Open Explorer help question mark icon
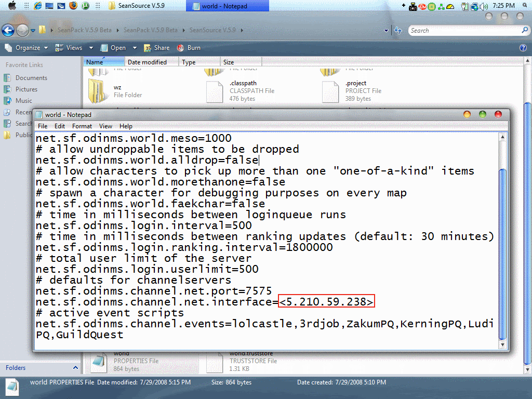Viewport: 532px width, 399px height. pos(523,48)
